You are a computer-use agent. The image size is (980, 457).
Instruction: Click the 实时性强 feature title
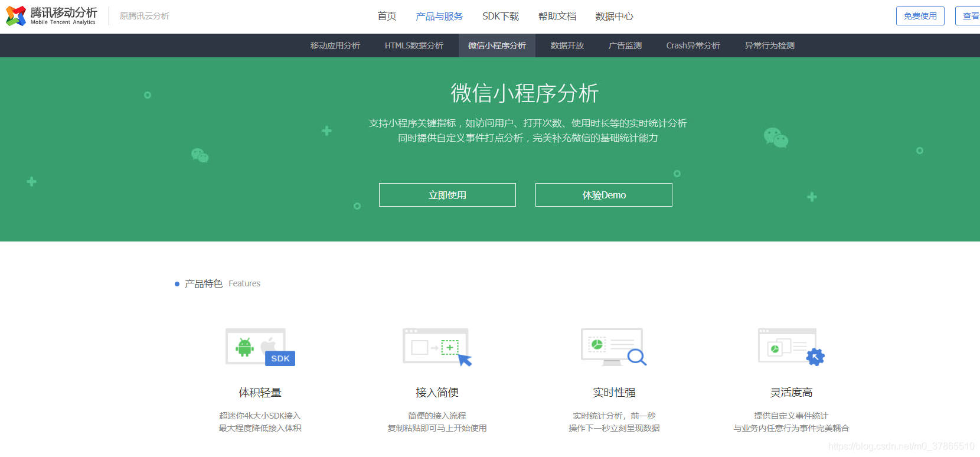pyautogui.click(x=614, y=393)
